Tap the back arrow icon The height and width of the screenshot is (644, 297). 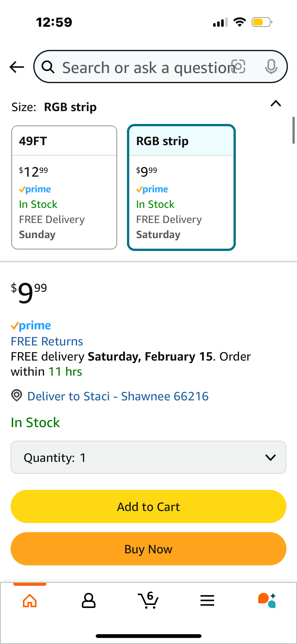pyautogui.click(x=17, y=67)
